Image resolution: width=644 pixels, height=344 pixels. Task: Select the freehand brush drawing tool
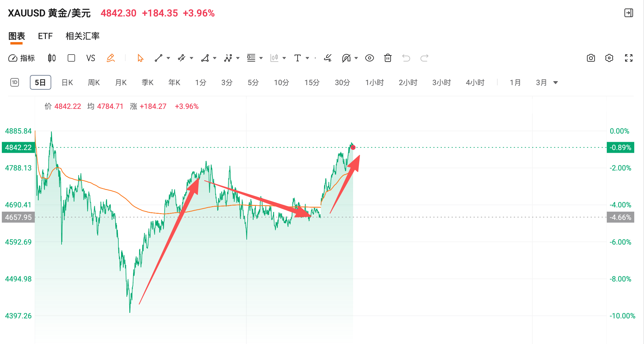pyautogui.click(x=327, y=58)
